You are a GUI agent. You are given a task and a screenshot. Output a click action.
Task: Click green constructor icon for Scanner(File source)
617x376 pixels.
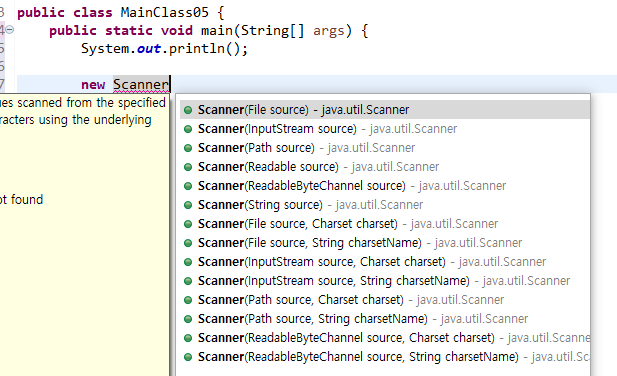(x=188, y=110)
